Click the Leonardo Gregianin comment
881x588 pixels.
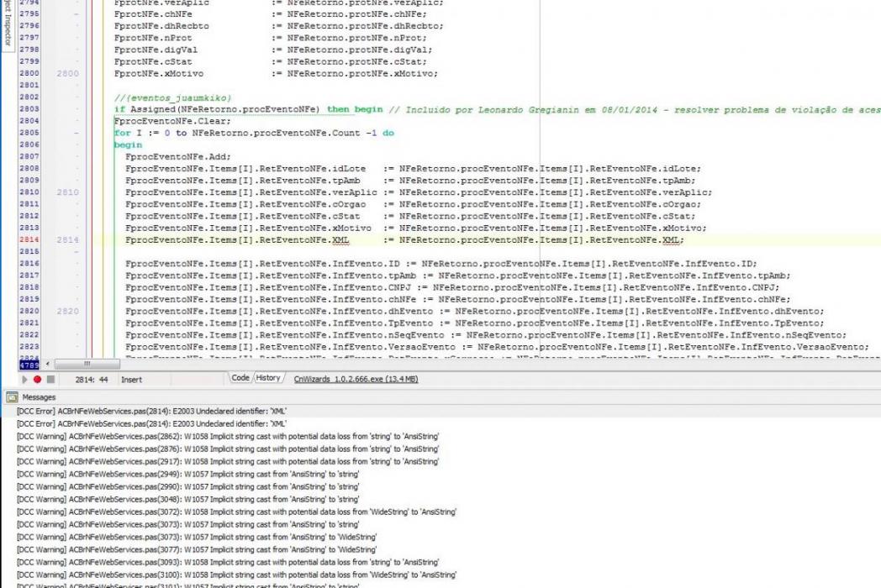click(x=635, y=109)
